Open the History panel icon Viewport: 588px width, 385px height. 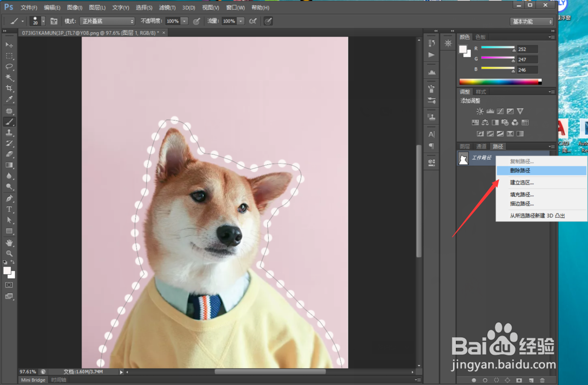pyautogui.click(x=431, y=43)
